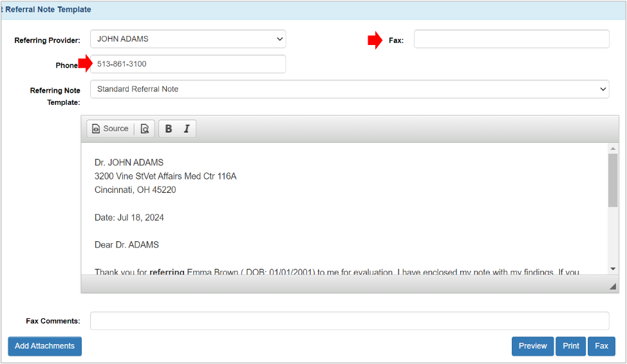Click the document preview icon in editor toolbar
This screenshot has width=627, height=364.
coord(145,129)
